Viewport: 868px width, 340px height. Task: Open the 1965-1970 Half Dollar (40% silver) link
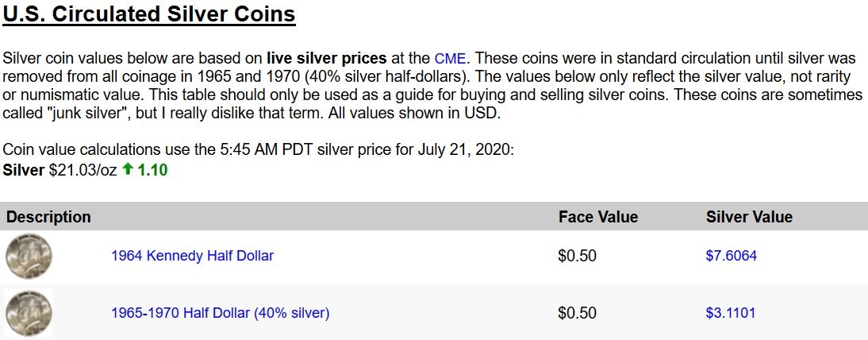tap(221, 313)
